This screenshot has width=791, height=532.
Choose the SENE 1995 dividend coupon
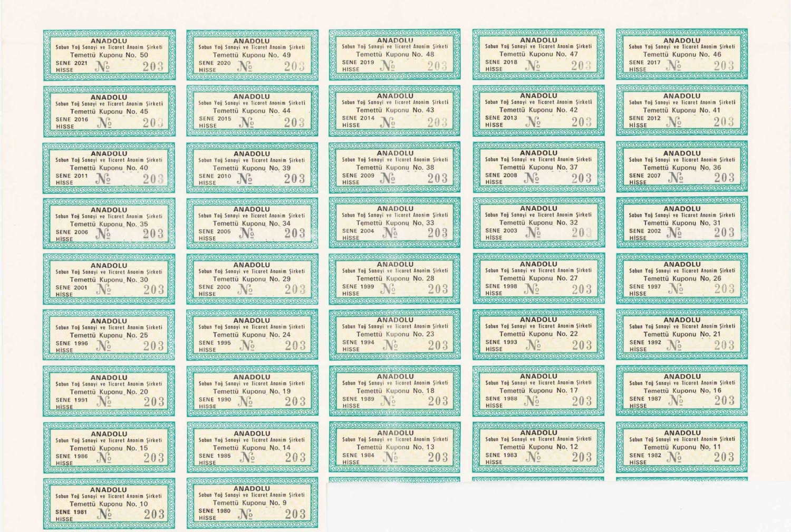click(252, 335)
